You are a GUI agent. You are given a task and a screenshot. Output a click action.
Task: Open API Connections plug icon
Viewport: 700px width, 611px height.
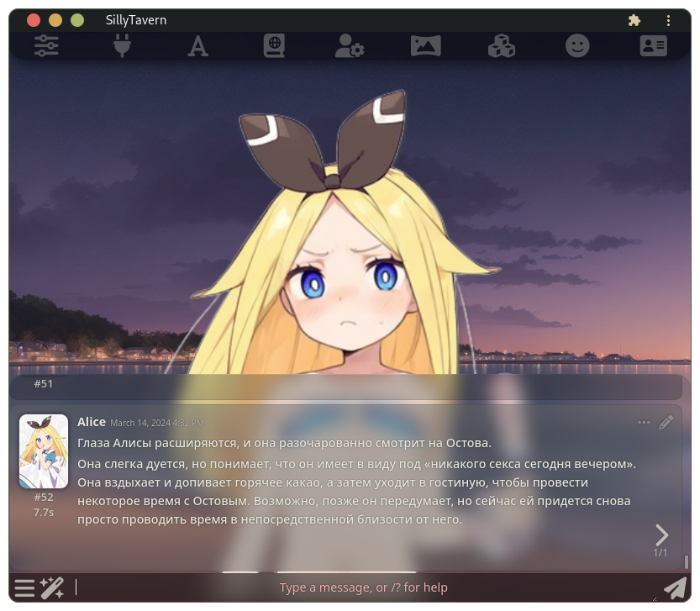122,45
